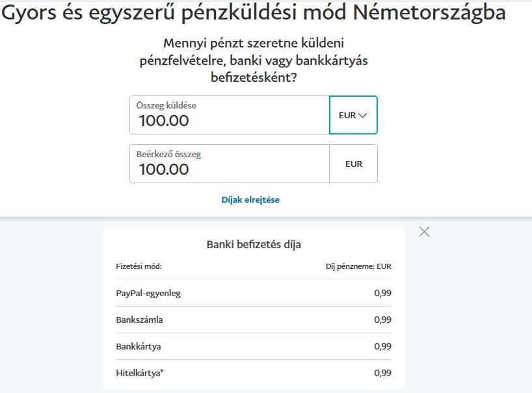This screenshot has height=393, width=532.
Task: Click the Összeg küldése amount field
Action: [230, 121]
